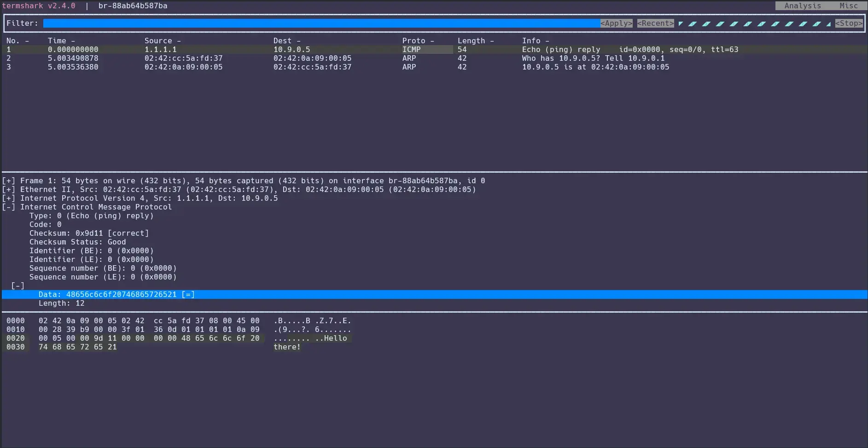Screen dimensions: 868x448
Task: Click the Apply filter button
Action: point(616,23)
